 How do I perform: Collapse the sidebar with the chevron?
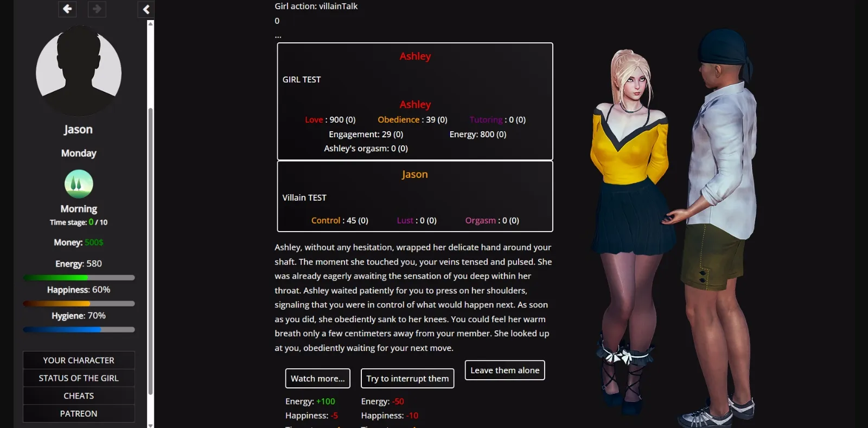point(146,9)
